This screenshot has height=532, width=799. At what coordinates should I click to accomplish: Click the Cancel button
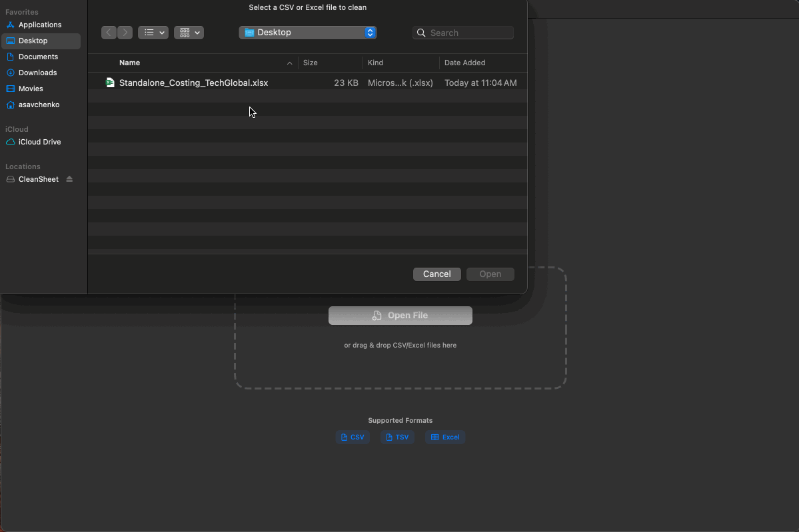point(436,274)
